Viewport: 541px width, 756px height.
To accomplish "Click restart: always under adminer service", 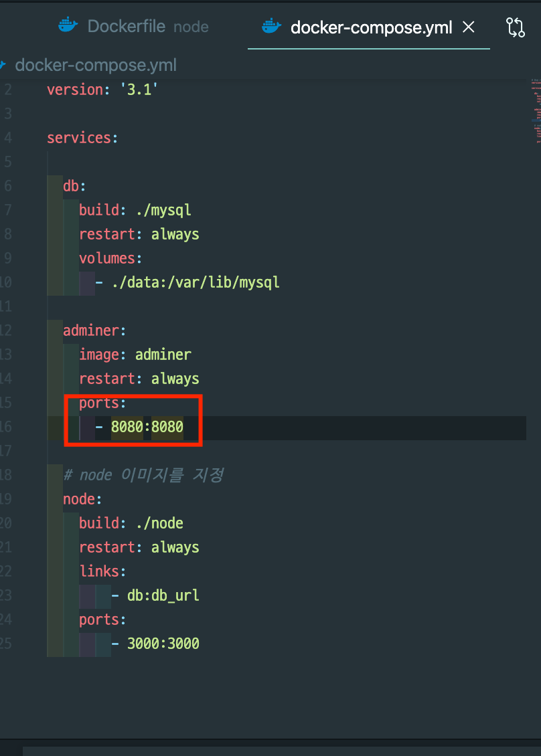I will 139,379.
